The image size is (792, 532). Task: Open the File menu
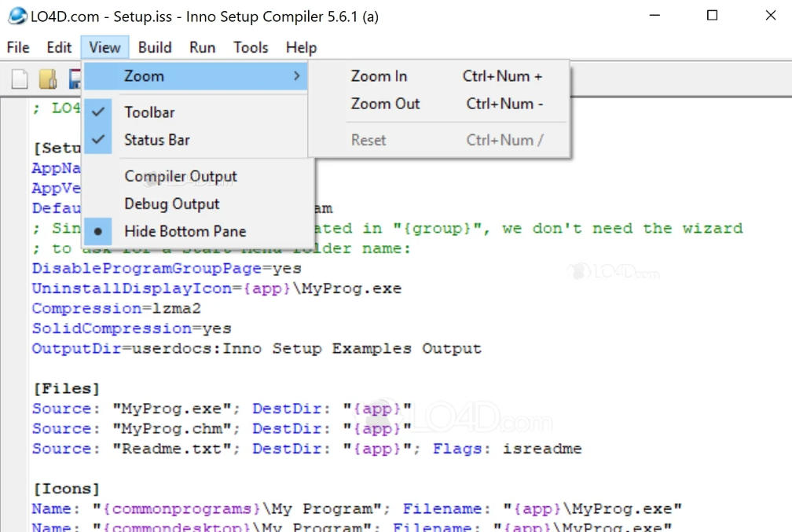[18, 47]
